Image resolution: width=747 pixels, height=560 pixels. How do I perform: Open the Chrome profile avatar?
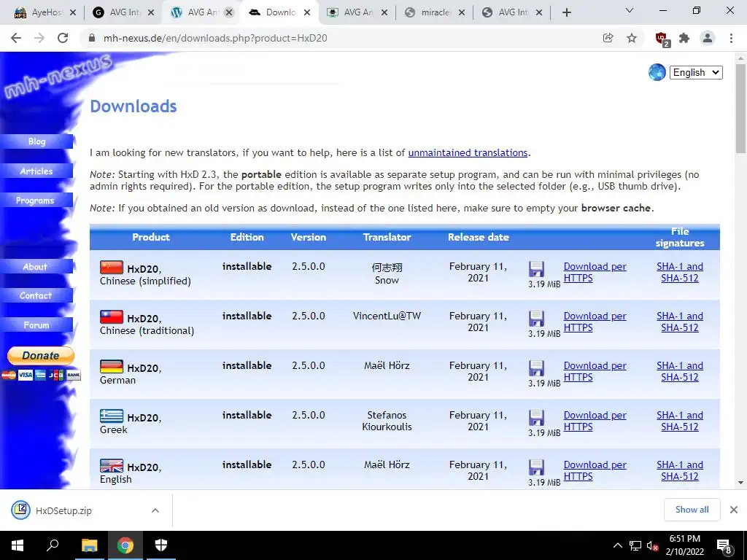point(708,38)
